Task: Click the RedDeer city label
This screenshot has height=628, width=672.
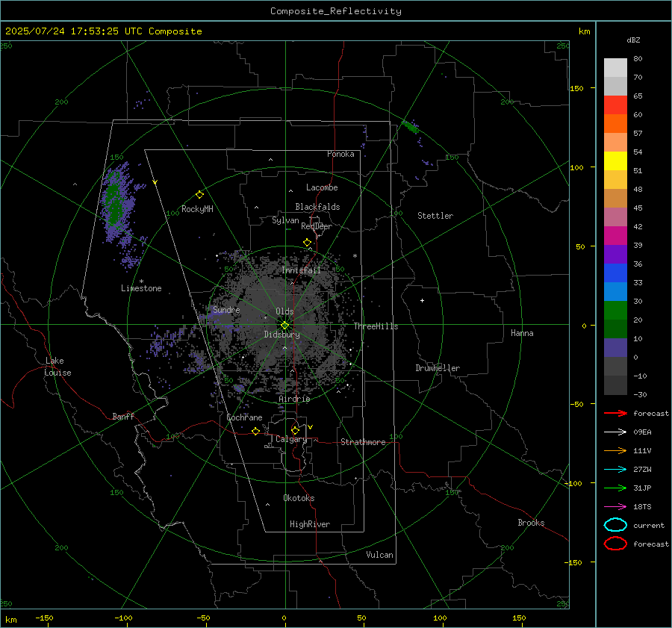Action: [x=317, y=226]
